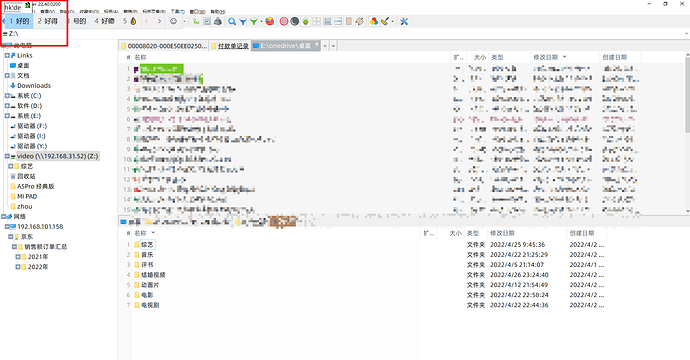The image size is (690, 360).
Task: Open configuration via the wrench tools icon
Action: [404, 21]
